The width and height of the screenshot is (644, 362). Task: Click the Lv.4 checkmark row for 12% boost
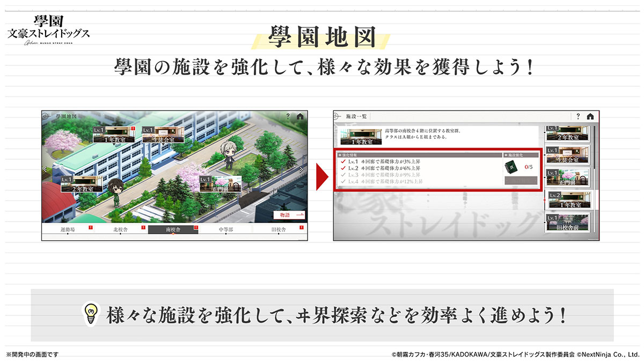pyautogui.click(x=343, y=182)
